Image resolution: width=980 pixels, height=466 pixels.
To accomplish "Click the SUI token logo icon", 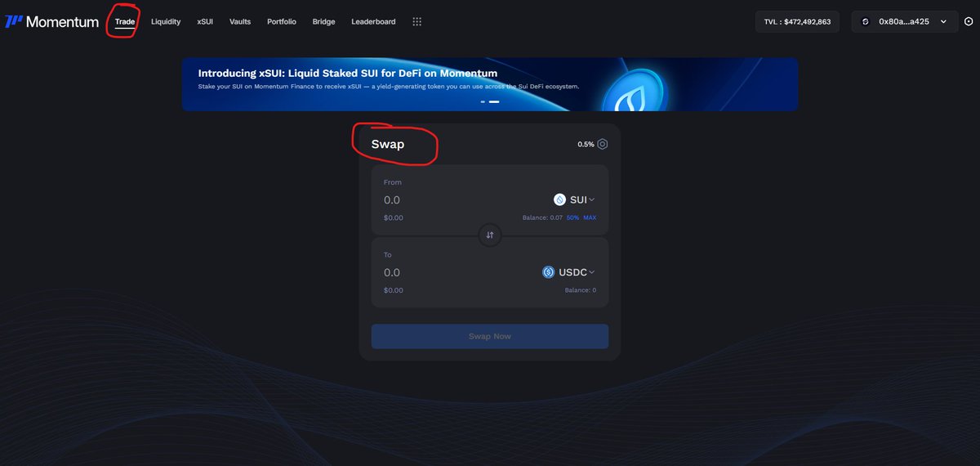I will pos(559,199).
